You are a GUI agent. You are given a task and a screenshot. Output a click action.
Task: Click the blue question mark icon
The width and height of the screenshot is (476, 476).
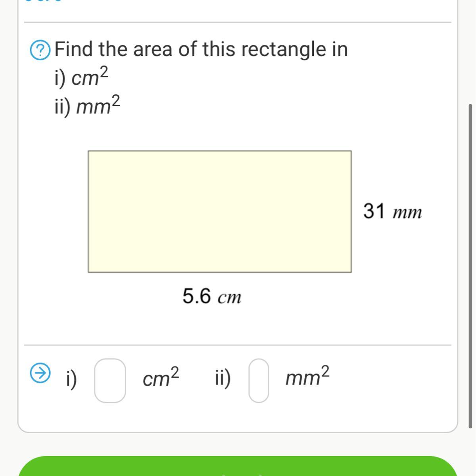coord(40,50)
